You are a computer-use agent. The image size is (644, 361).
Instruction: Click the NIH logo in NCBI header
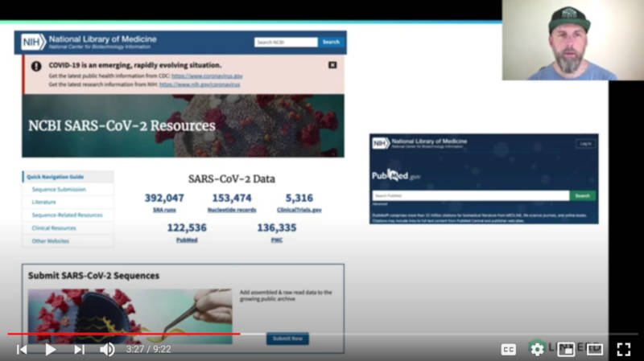point(33,43)
